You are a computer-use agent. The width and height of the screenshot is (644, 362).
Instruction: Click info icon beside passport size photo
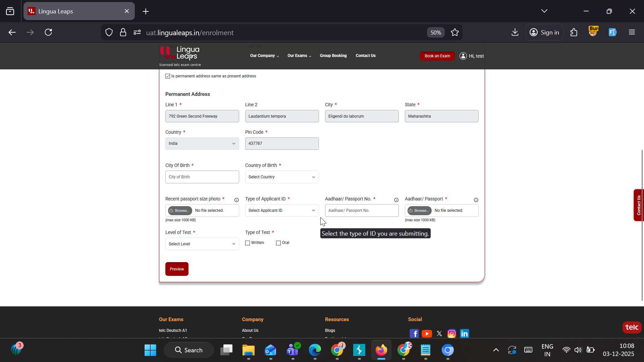point(236,200)
